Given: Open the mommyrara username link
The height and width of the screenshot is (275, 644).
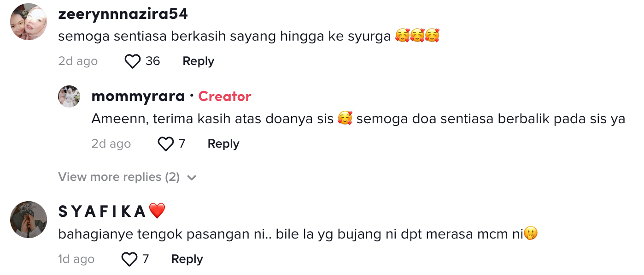Looking at the screenshot, I should (138, 96).
